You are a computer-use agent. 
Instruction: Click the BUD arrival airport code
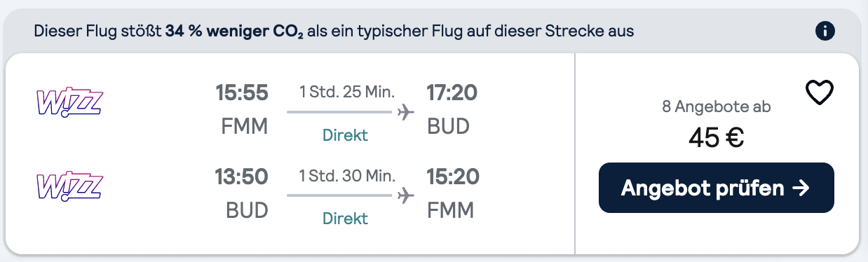[448, 127]
